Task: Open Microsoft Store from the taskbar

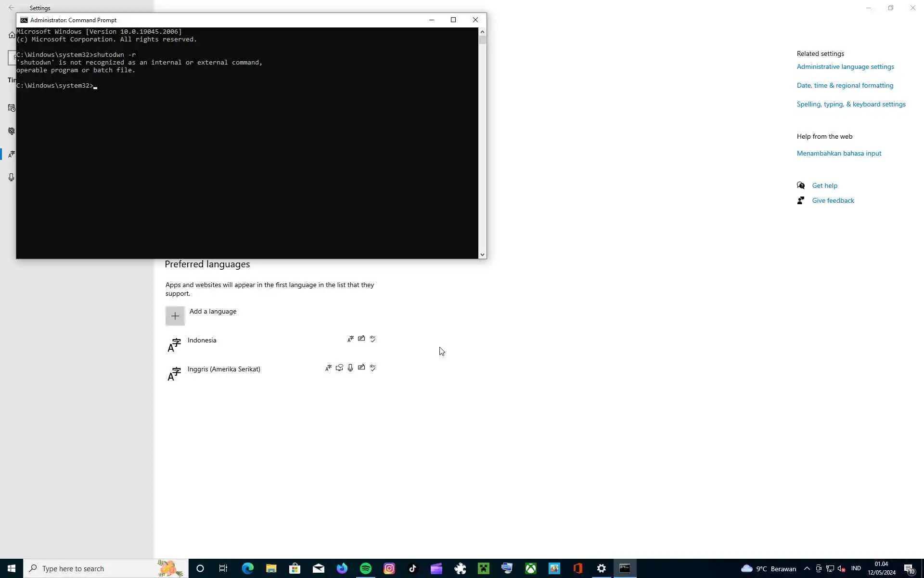Action: coord(295,568)
